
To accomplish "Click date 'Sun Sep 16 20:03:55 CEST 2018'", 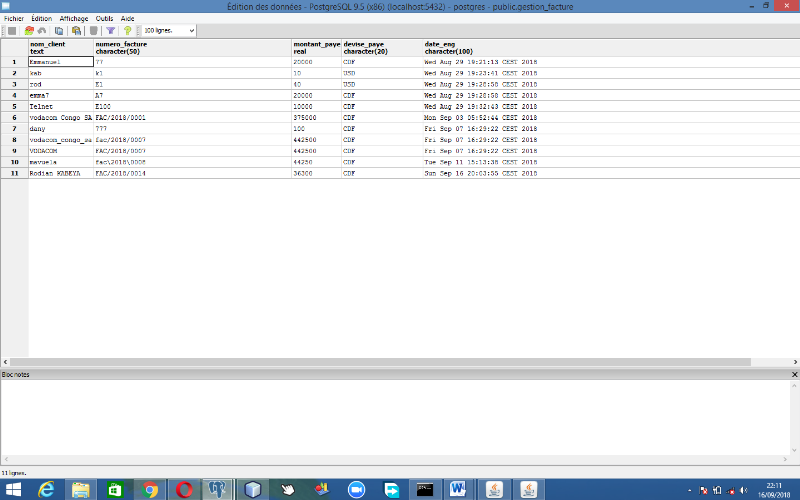I will click(481, 173).
